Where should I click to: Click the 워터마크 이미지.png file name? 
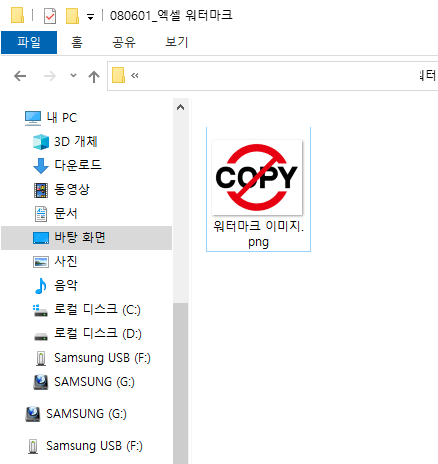[x=258, y=234]
